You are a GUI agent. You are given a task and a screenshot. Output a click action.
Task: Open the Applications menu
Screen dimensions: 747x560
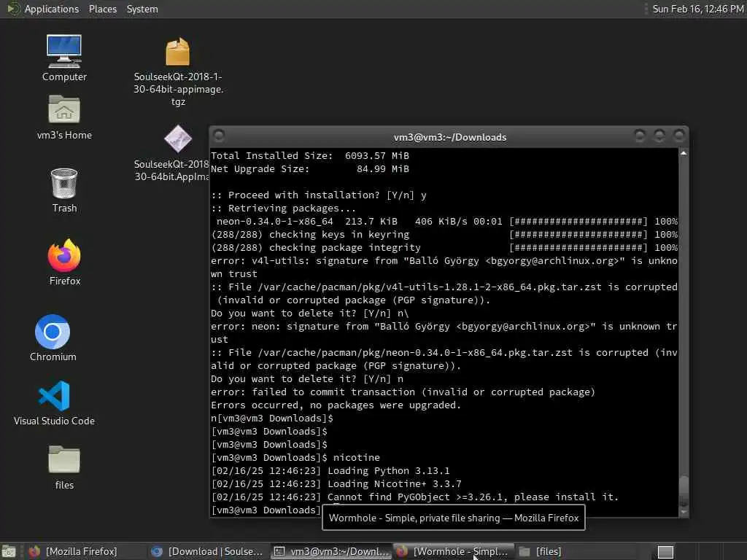(x=52, y=9)
